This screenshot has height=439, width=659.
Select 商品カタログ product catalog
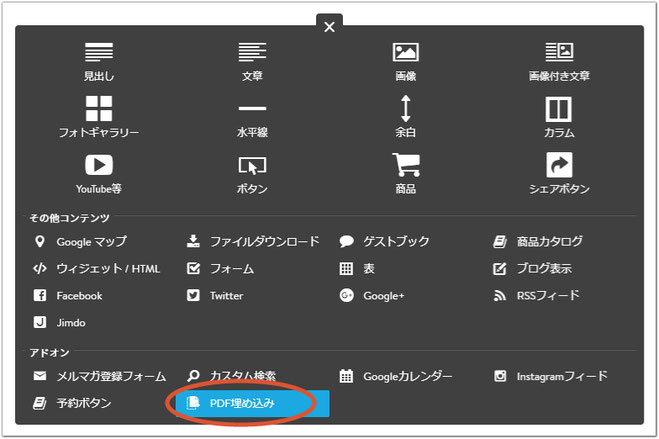point(538,242)
